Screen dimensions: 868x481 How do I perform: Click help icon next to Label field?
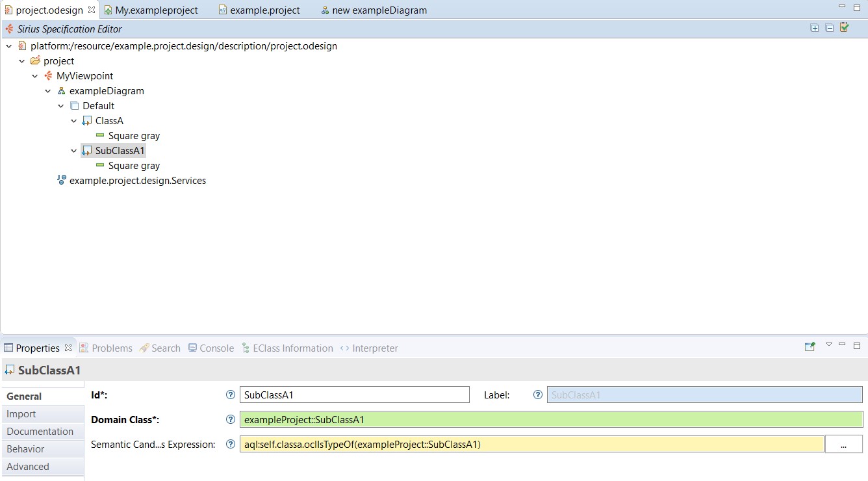coord(537,395)
